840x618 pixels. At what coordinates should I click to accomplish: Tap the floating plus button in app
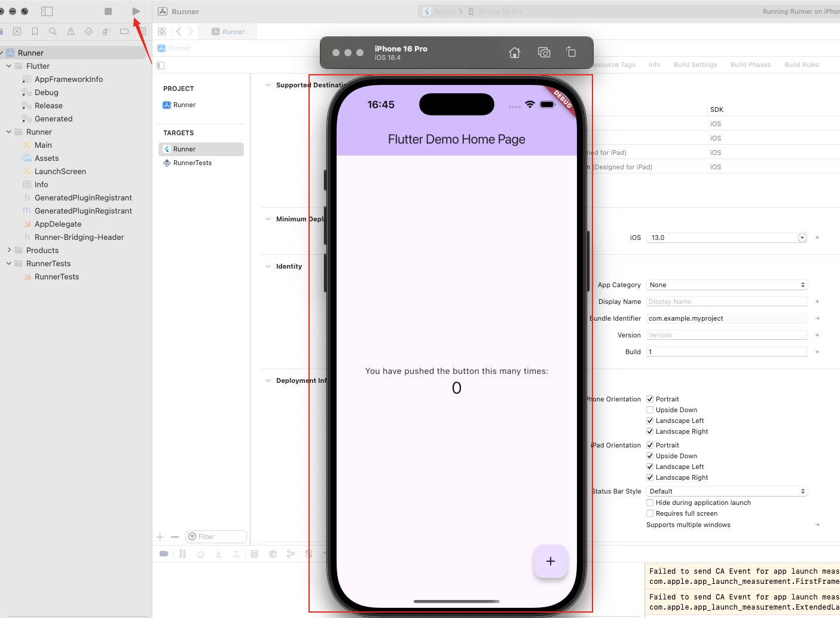tap(551, 561)
